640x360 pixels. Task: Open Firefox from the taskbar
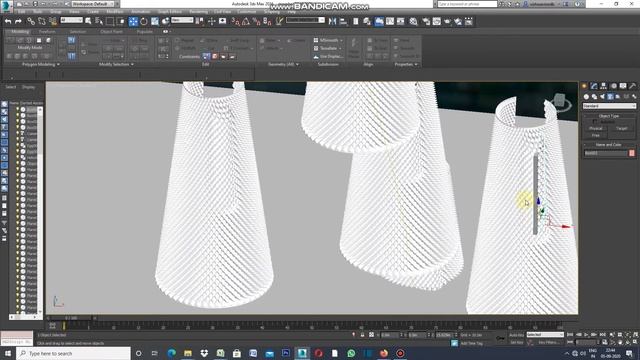coord(384,353)
